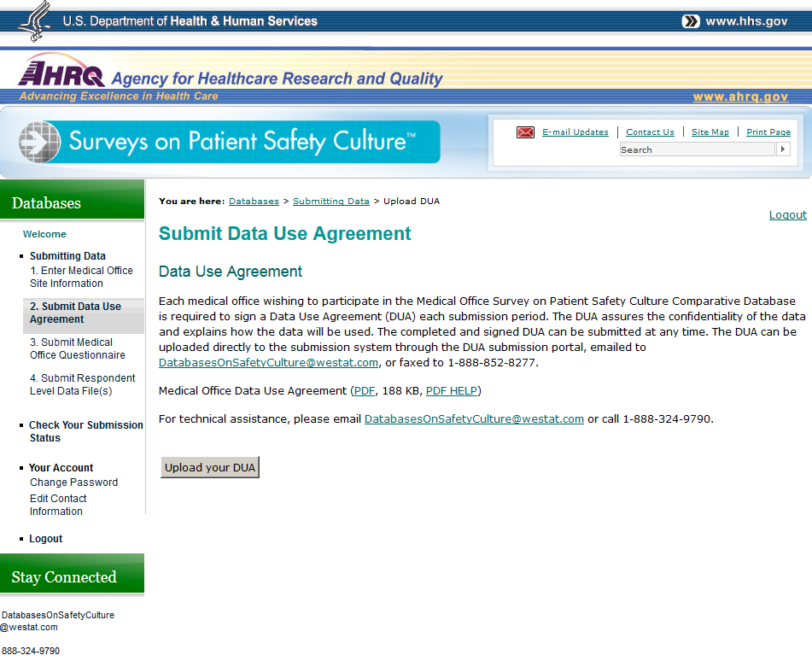Image resolution: width=812 pixels, height=661 pixels.
Task: Click the Surveys on Patient Safety Culture arrow logo
Action: tap(41, 142)
